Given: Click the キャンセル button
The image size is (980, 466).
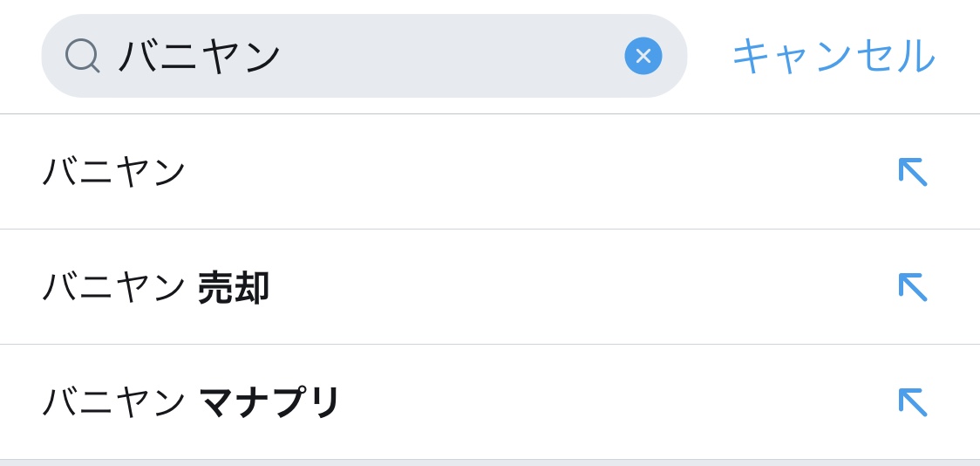Looking at the screenshot, I should (833, 56).
